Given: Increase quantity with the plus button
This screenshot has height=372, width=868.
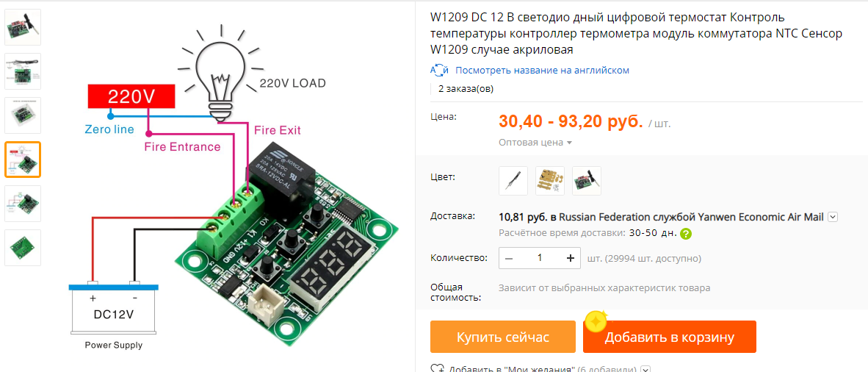Looking at the screenshot, I should (x=570, y=258).
